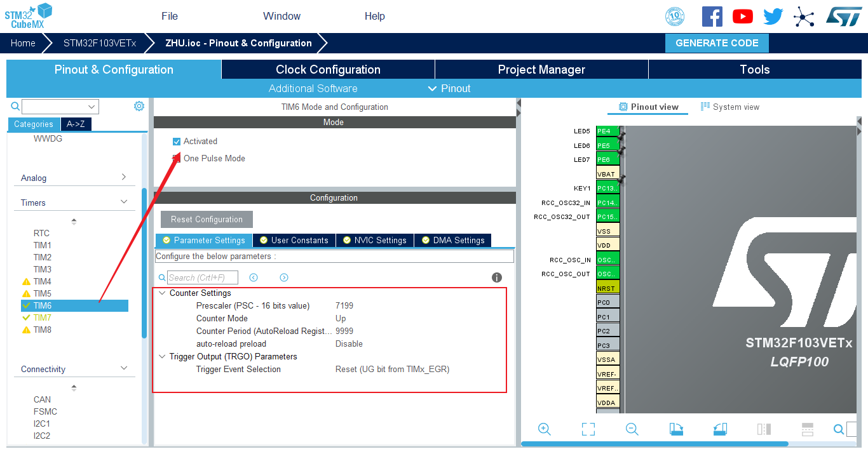Click the GENERATE CODE button
This screenshot has height=454, width=868.
pyautogui.click(x=717, y=43)
